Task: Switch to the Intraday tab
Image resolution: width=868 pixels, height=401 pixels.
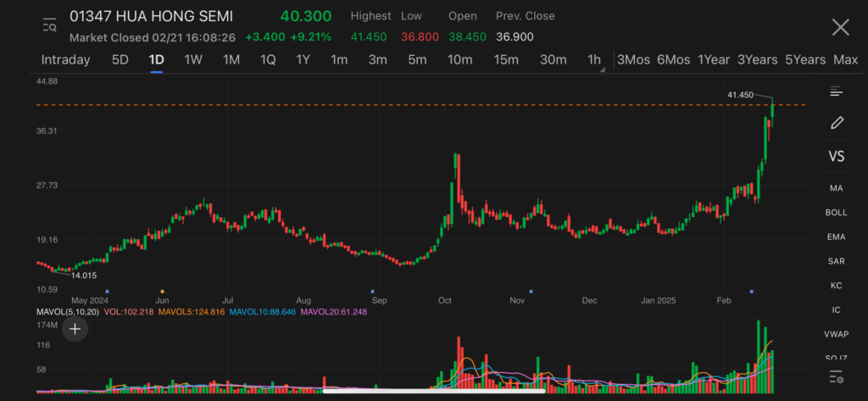Action: point(65,59)
